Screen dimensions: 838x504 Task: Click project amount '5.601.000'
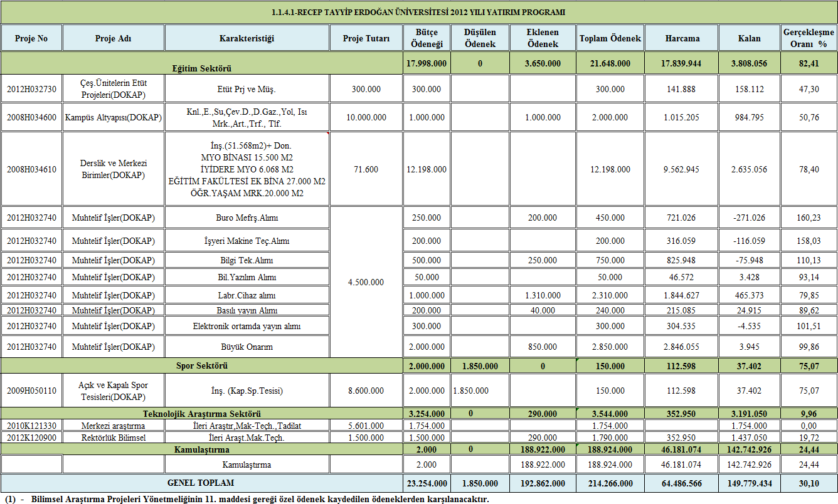[366, 426]
